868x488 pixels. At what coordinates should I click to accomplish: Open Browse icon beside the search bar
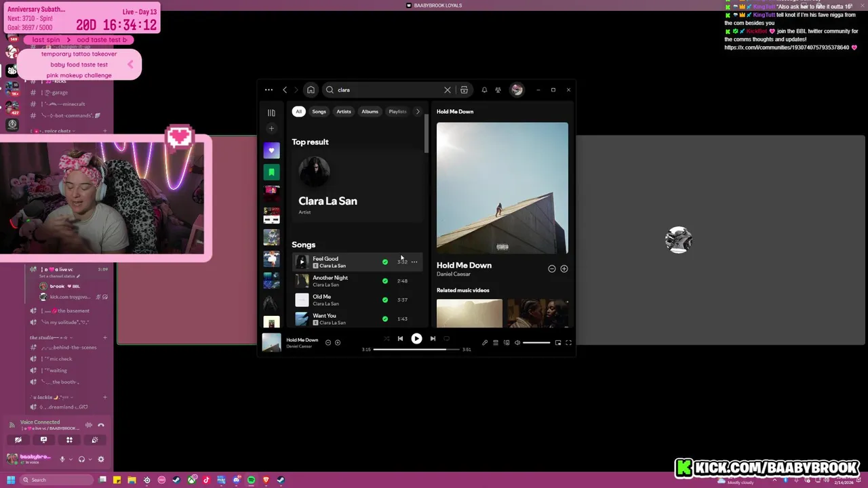464,89
